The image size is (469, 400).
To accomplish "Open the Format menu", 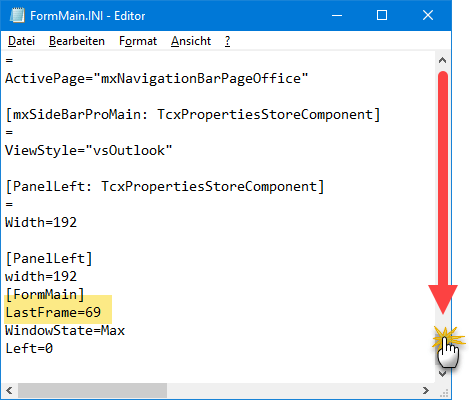I will [x=138, y=41].
